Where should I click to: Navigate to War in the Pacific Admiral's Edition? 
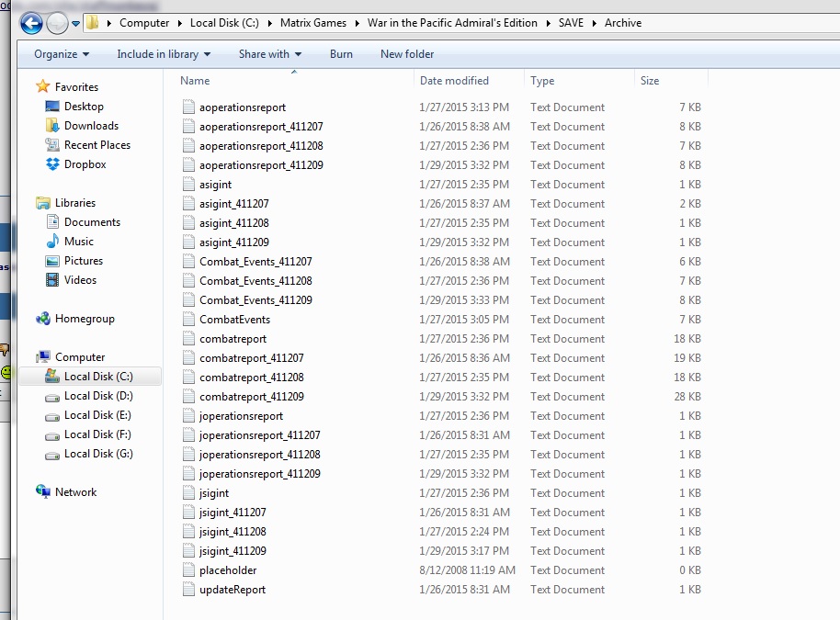[452, 23]
